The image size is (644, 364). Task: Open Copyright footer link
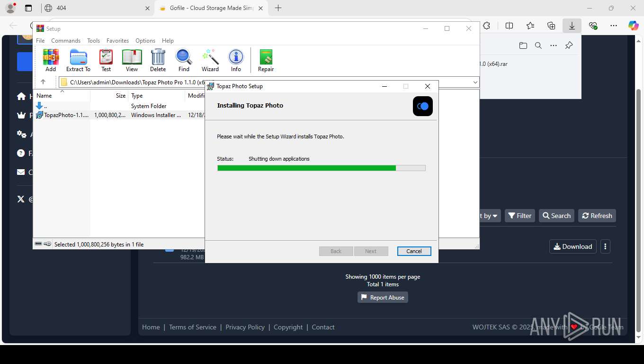click(288, 327)
